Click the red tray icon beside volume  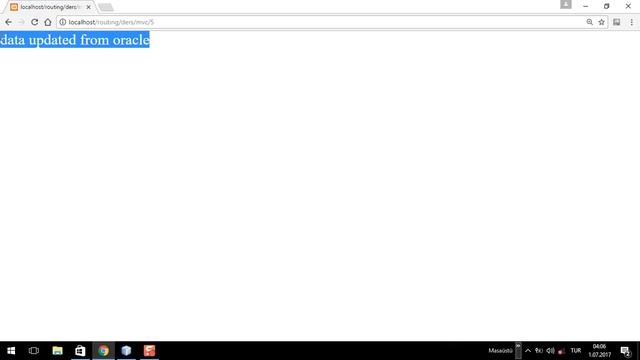(562, 351)
